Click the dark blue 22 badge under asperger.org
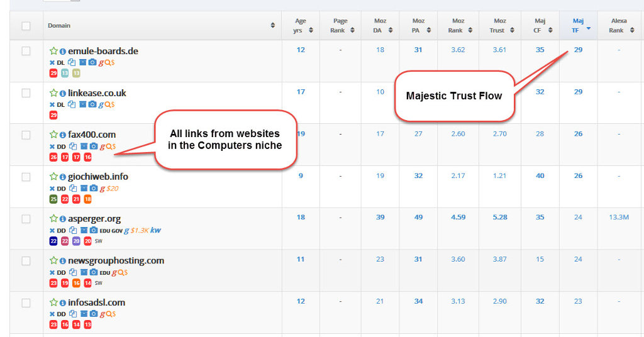 click(x=53, y=241)
